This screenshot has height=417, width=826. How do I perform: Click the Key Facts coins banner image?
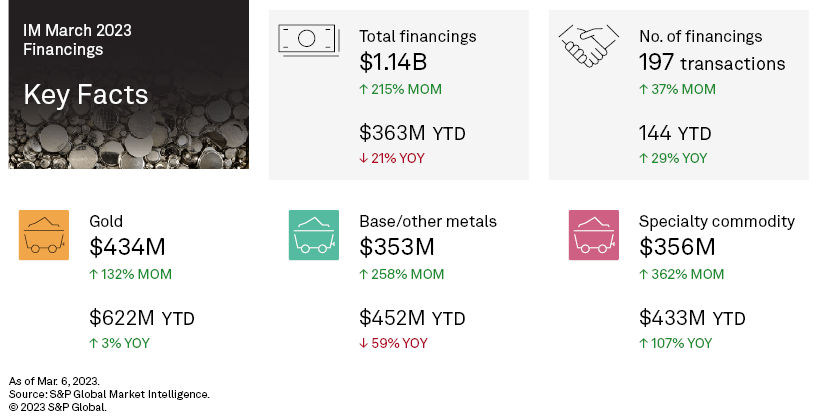click(129, 130)
